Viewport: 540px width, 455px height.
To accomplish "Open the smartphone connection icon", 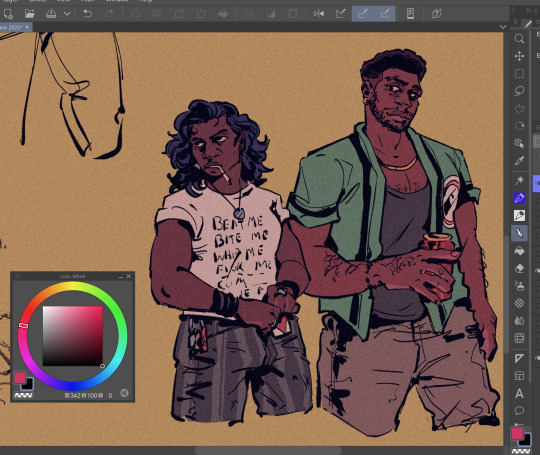I will tap(410, 14).
